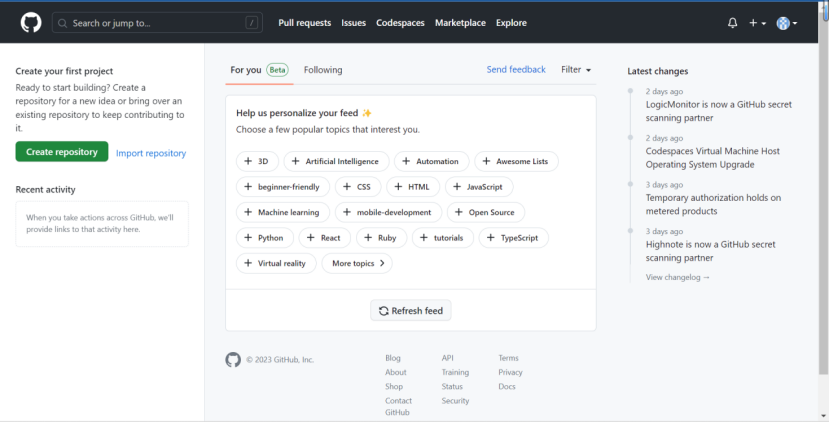Open Explore from the header
Screen dimensions: 830x423
(511, 23)
